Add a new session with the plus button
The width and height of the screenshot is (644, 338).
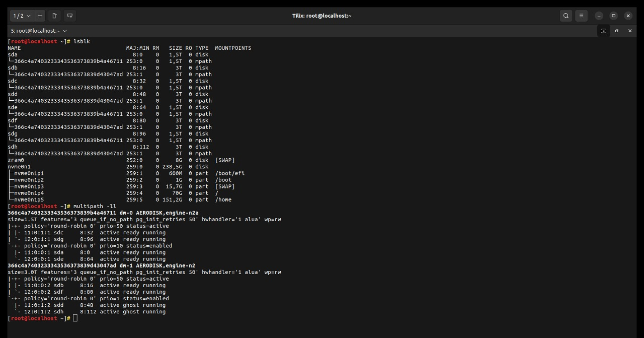tap(40, 16)
